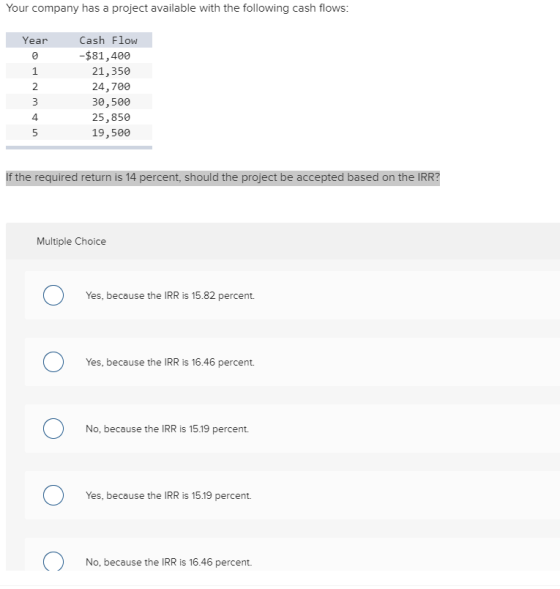Click the 25,850 cash flow value
560x589 pixels.
111,117
